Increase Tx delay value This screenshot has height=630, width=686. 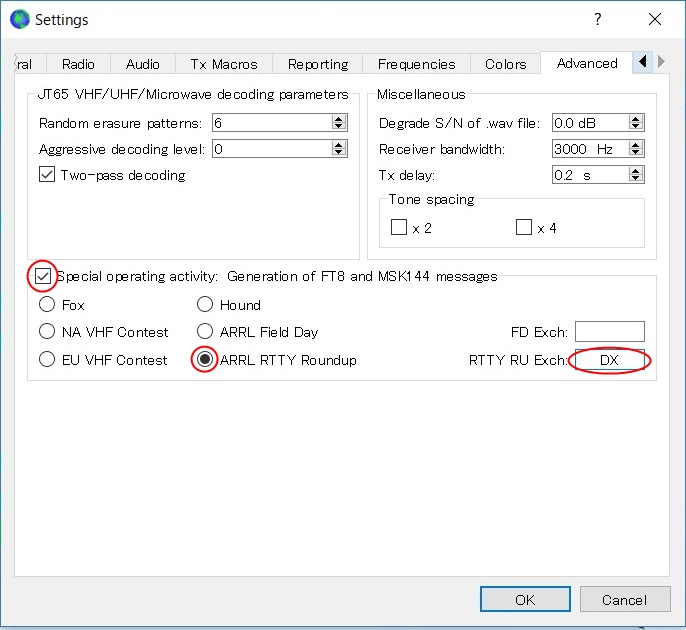tap(636, 171)
